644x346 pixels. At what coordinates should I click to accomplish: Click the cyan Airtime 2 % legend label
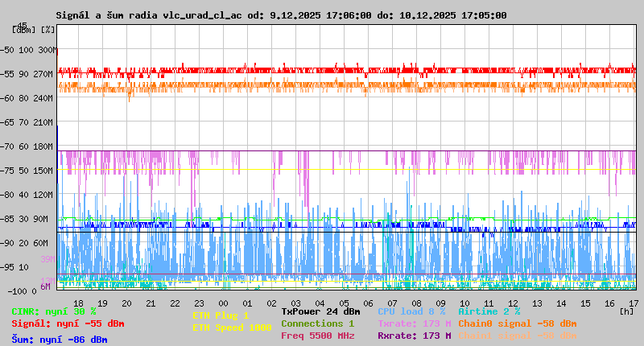pos(489,311)
